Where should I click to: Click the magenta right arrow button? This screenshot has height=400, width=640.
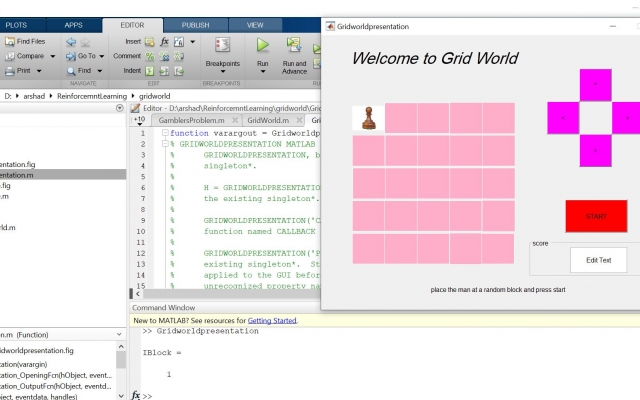tap(626, 118)
